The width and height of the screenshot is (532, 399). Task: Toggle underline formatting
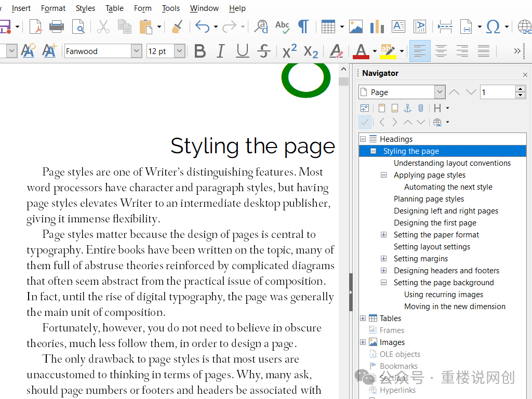(242, 51)
